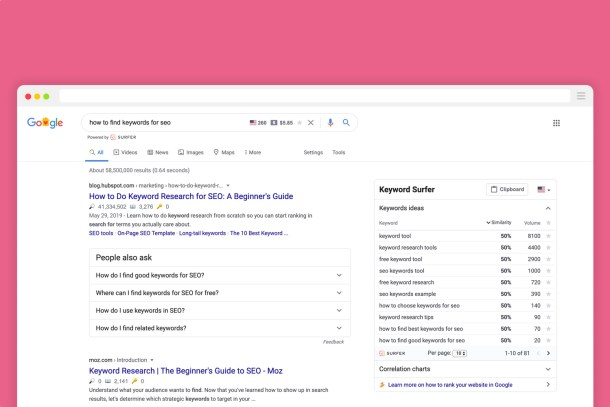The height and width of the screenshot is (407, 610).
Task: Switch to the Videos tab
Action: [125, 153]
